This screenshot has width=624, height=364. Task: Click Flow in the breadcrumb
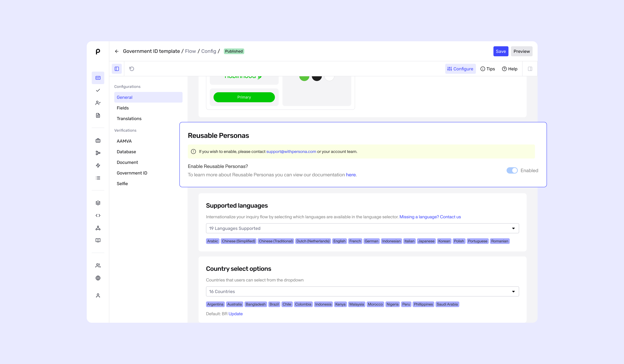coord(190,51)
